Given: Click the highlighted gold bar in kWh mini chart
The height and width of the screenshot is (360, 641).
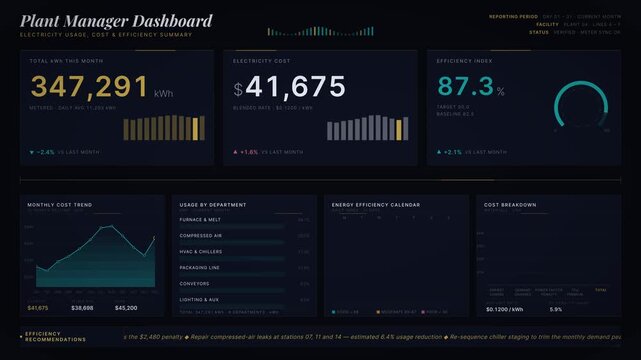Looking at the screenshot, I should 195,129.
